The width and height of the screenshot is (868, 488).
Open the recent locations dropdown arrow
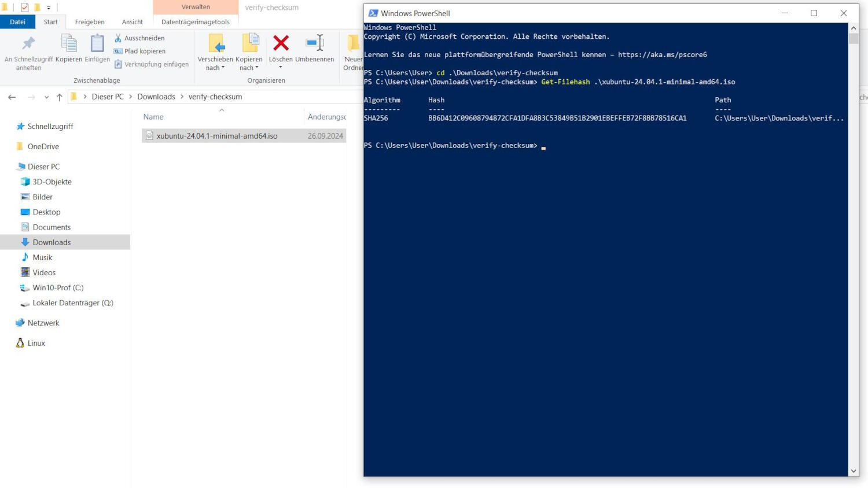click(46, 97)
